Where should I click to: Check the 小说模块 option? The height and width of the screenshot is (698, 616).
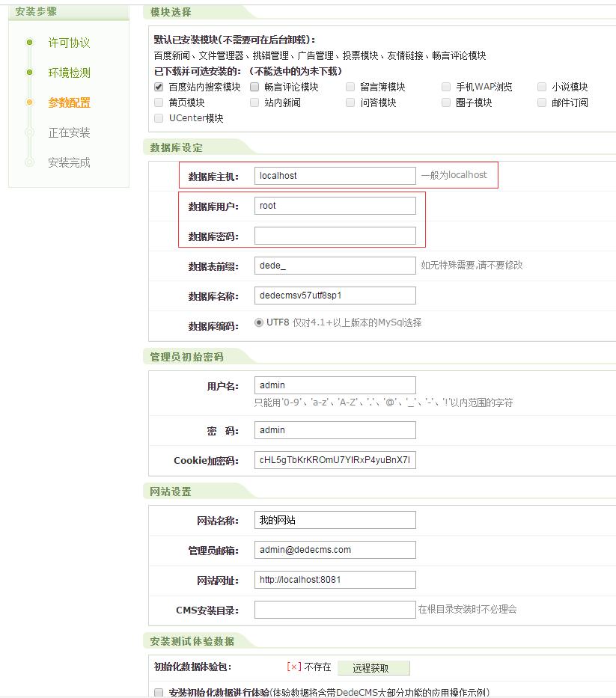point(541,87)
